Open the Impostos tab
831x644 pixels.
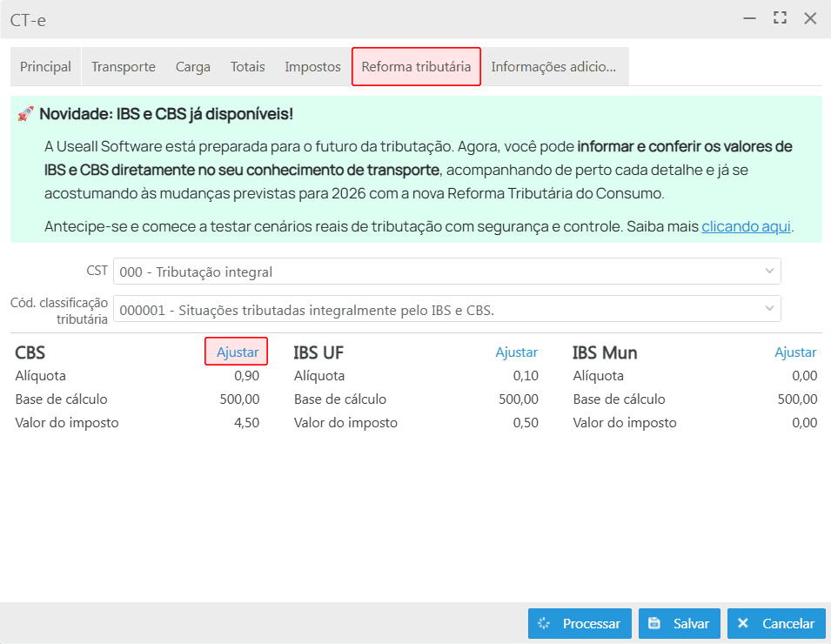312,67
